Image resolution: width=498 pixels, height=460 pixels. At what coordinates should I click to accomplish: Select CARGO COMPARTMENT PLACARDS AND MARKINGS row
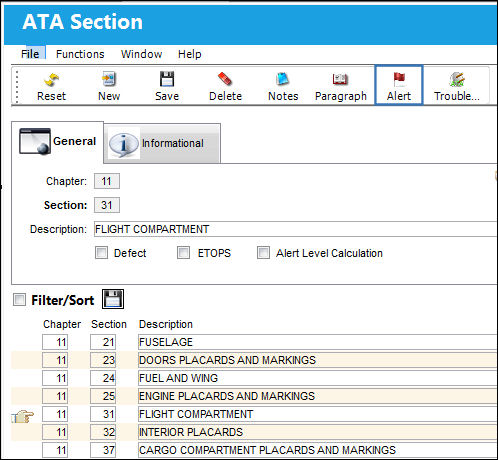318,450
